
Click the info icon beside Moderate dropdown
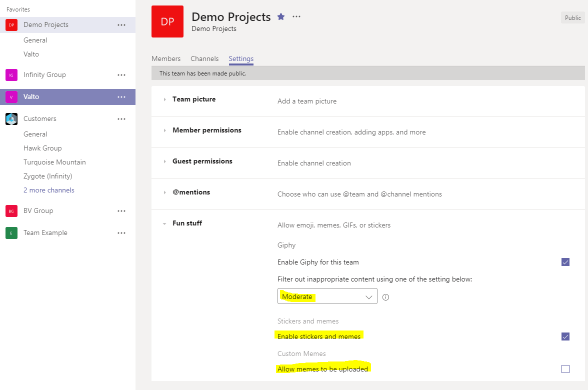point(385,297)
